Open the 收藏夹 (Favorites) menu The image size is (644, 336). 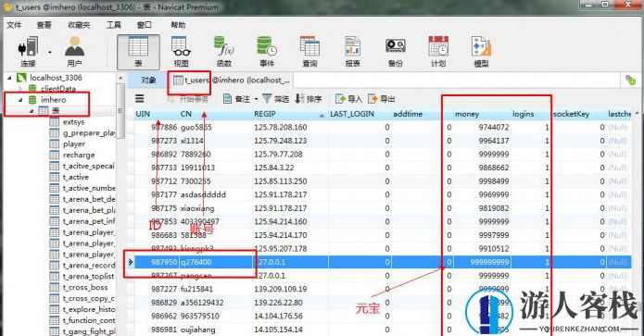79,25
